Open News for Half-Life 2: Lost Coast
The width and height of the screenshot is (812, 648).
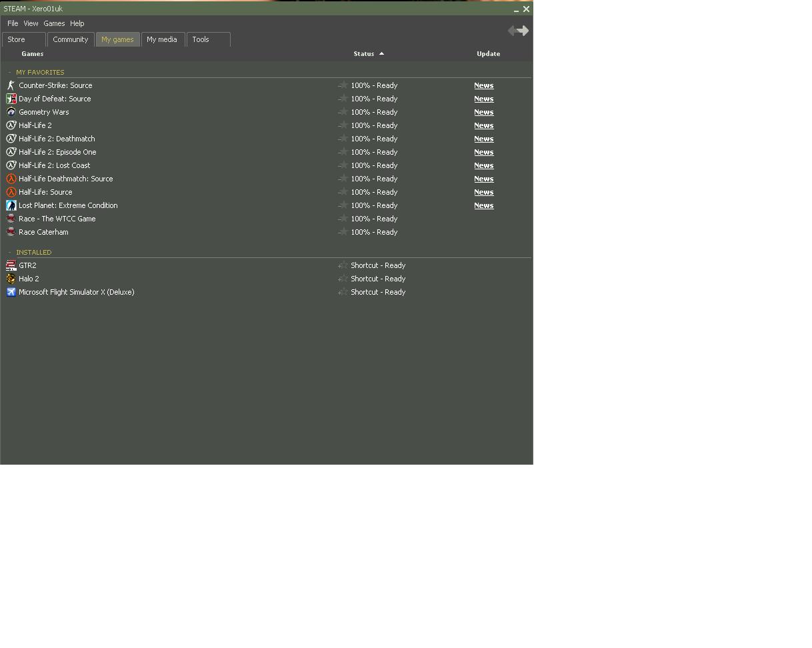pyautogui.click(x=484, y=165)
